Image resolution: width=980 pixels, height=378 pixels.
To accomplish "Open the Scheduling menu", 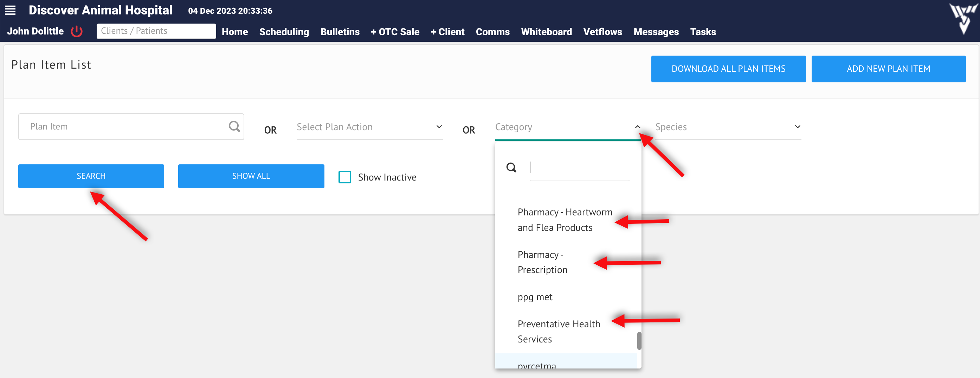I will click(284, 32).
